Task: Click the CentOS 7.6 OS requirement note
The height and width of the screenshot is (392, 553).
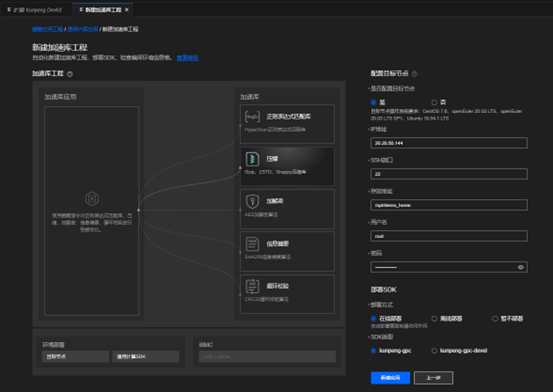Action: [x=446, y=115]
